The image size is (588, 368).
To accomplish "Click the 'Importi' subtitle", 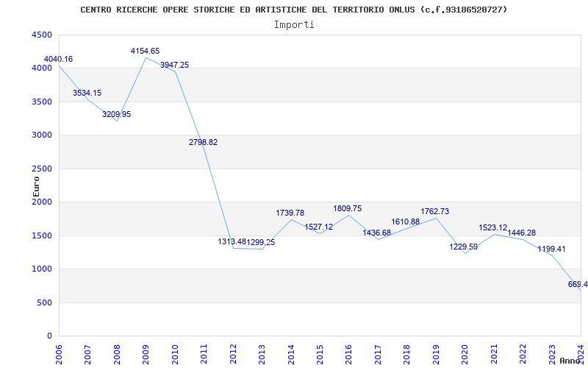I will (x=294, y=25).
